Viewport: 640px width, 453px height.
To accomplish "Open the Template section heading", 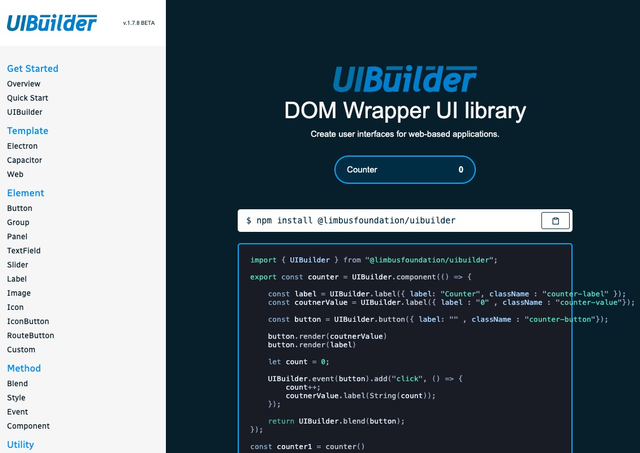I will (x=27, y=131).
